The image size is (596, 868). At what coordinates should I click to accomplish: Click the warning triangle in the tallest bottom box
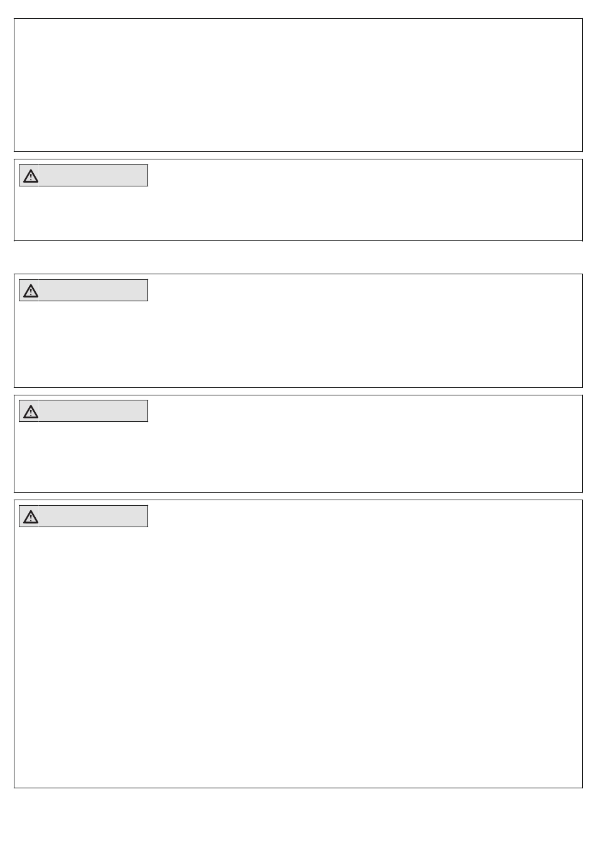tap(31, 517)
